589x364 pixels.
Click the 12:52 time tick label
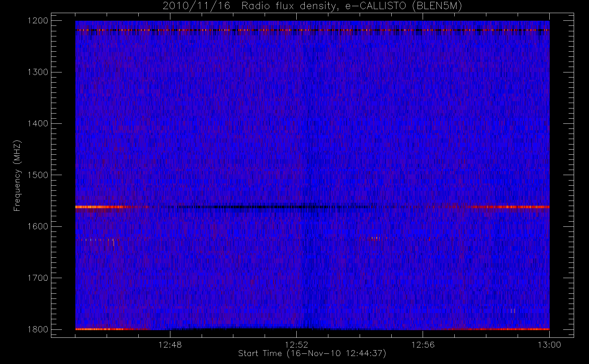point(296,345)
